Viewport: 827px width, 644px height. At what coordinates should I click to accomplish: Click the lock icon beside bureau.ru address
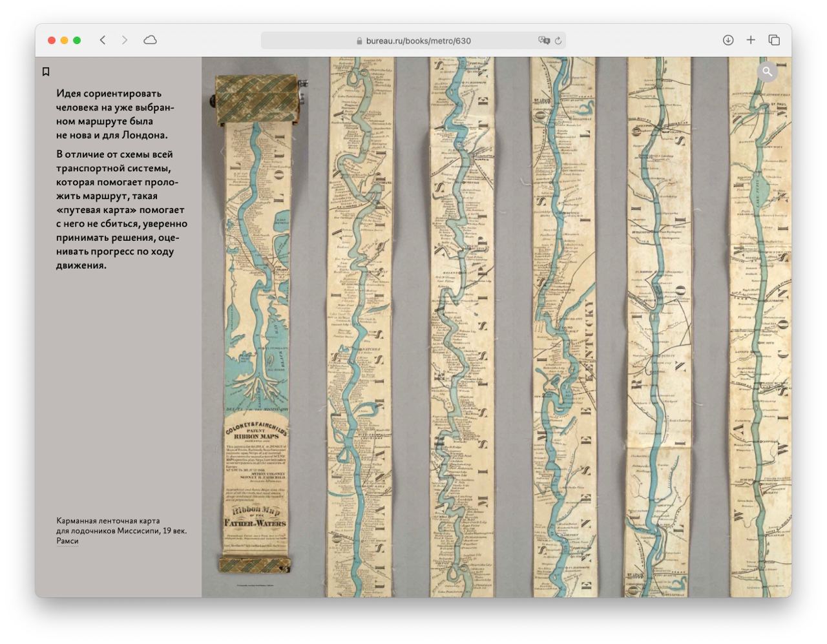click(360, 41)
